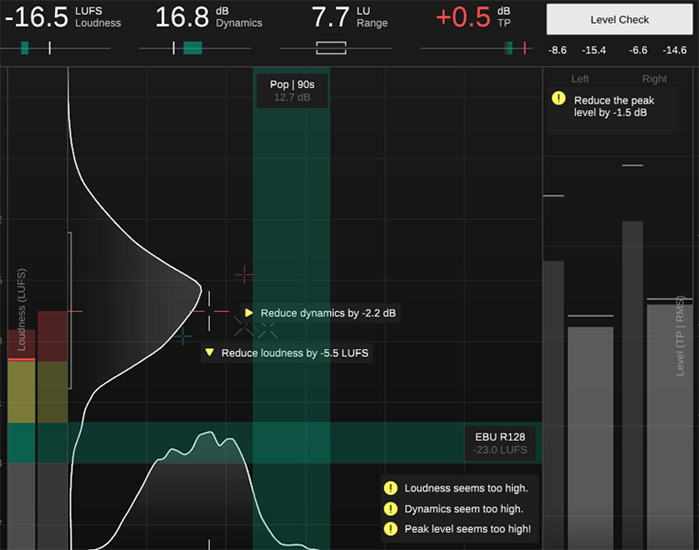Viewport: 699px width, 550px height.
Task: Click the red crosshair marker in the graph
Action: click(x=244, y=273)
